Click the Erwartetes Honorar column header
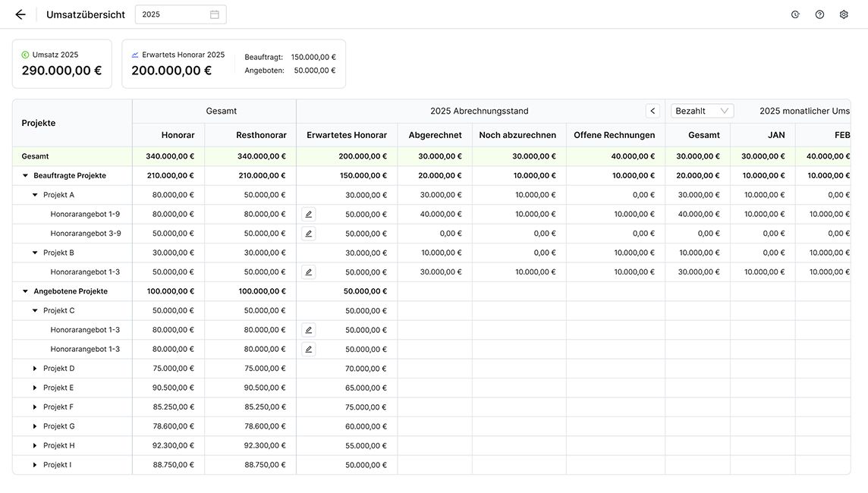Screen dimensions: 868x493 (x=347, y=135)
